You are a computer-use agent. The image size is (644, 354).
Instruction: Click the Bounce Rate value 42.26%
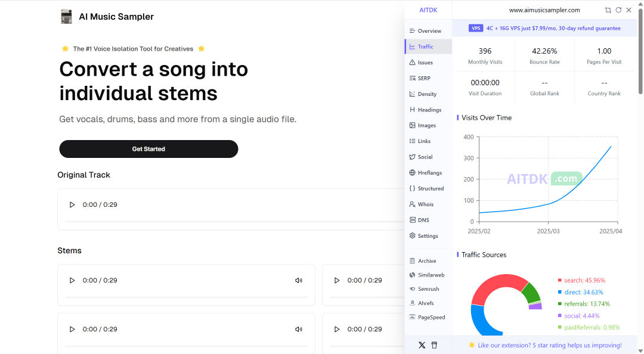(544, 51)
